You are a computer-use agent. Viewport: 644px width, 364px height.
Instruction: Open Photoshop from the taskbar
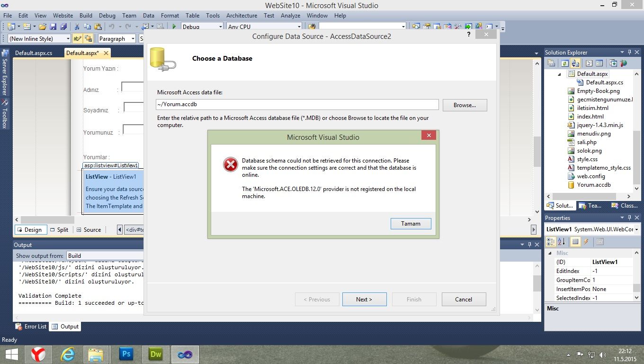[126, 354]
